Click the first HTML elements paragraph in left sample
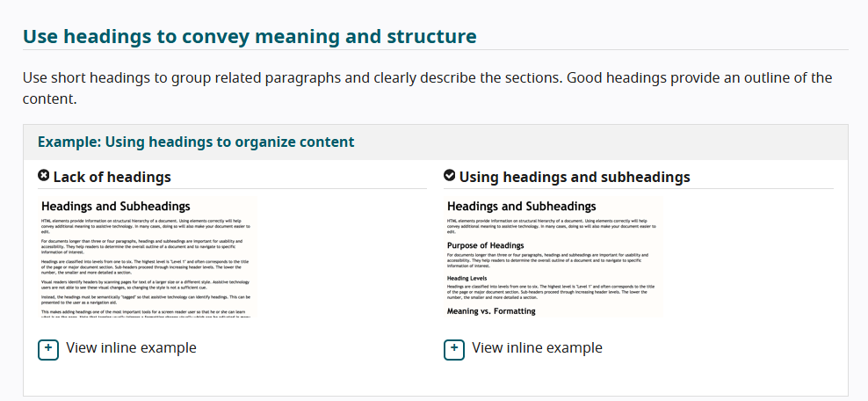This screenshot has height=401, width=868. [x=146, y=227]
